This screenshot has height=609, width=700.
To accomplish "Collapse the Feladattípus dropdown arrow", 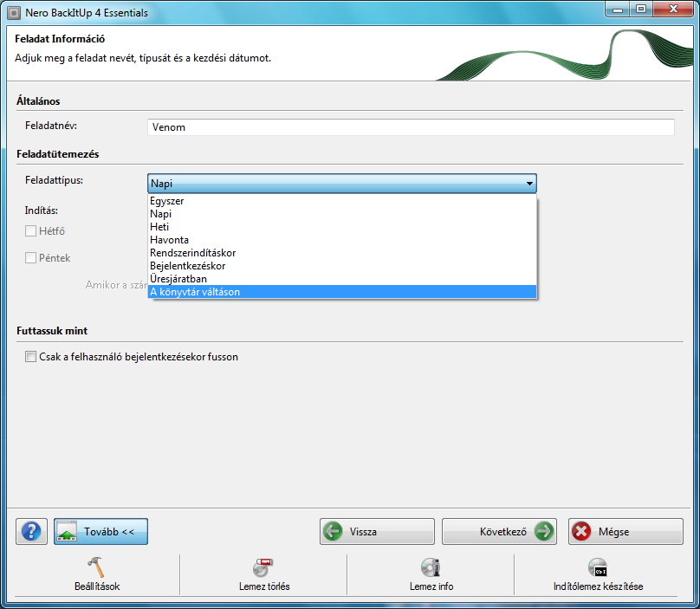I will (528, 184).
